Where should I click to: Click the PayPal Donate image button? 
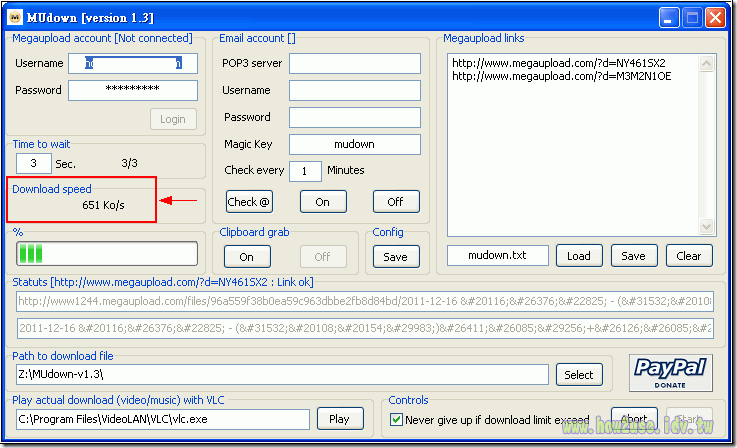pyautogui.click(x=670, y=373)
